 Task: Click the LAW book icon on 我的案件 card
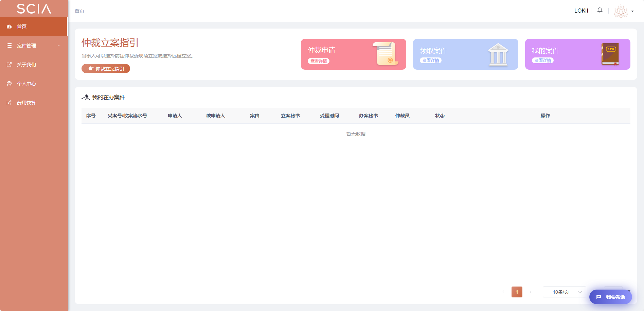610,54
